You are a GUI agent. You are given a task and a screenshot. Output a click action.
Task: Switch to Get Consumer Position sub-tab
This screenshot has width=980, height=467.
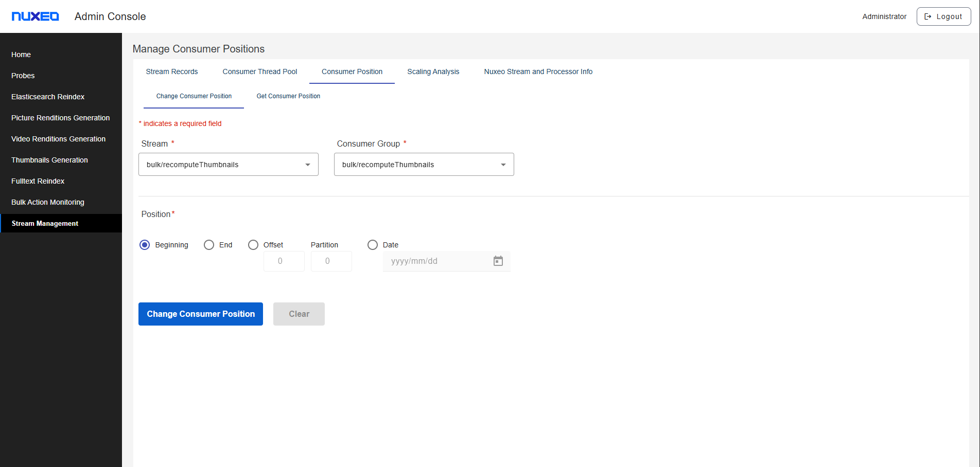click(x=288, y=96)
